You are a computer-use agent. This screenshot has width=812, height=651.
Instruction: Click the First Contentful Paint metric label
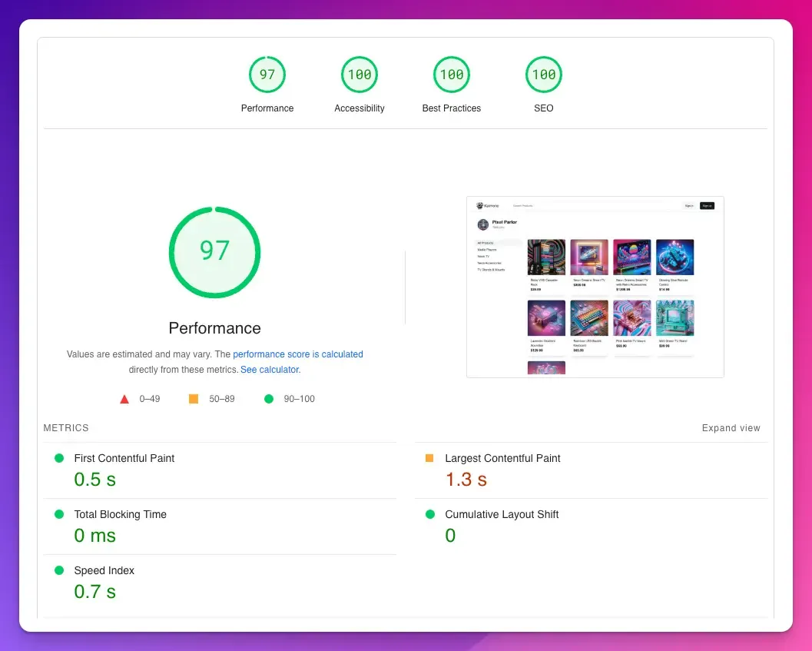point(124,457)
